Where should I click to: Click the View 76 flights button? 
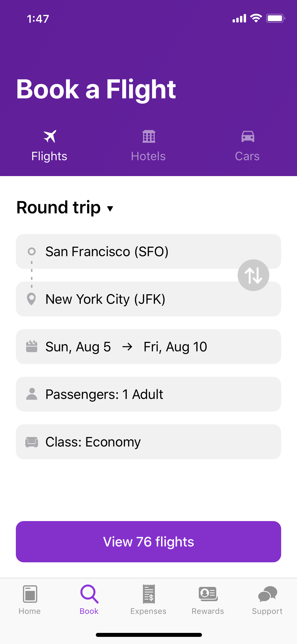tap(148, 542)
